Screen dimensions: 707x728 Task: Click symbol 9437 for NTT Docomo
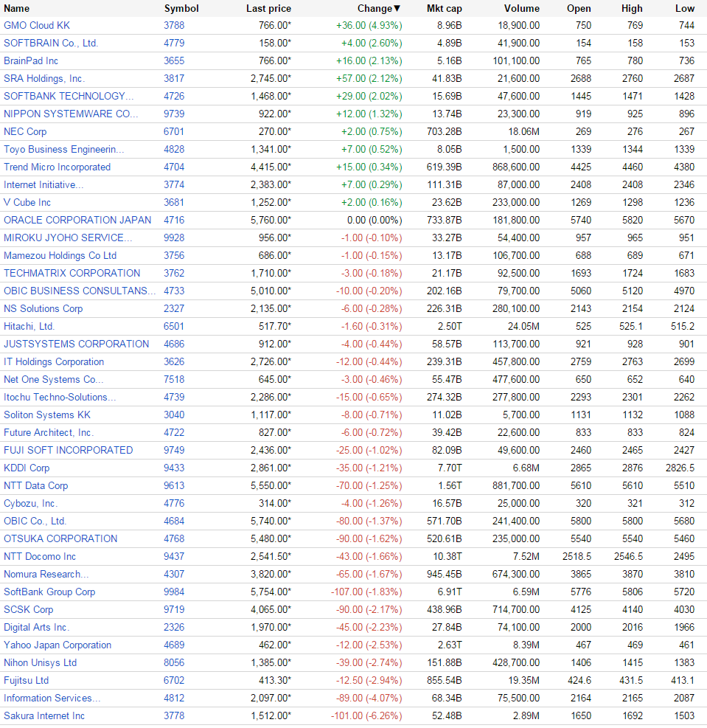[174, 556]
